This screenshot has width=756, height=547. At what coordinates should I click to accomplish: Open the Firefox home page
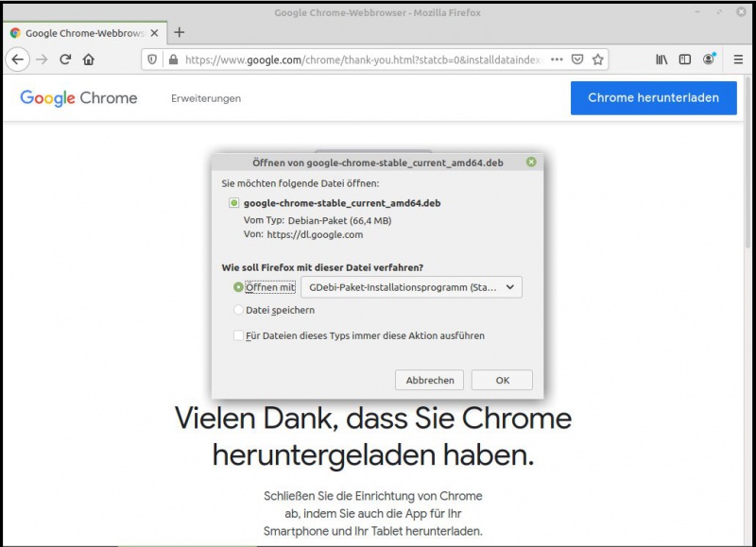coord(88,60)
